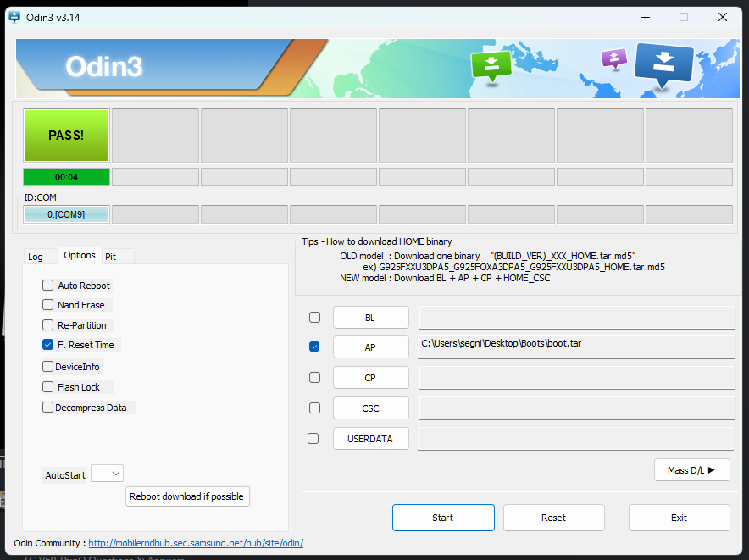The image size is (749, 560).
Task: Open the Mass D/L menu button
Action: [x=691, y=470]
